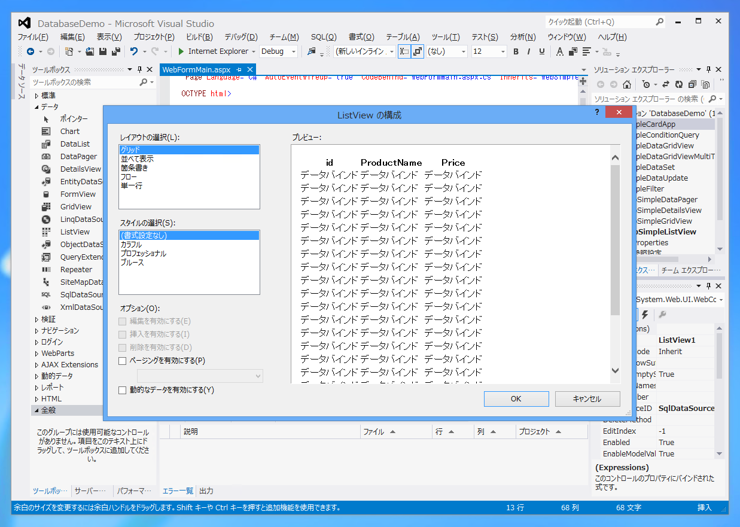Open the ツール(T) menu
The image size is (740, 527).
(446, 37)
